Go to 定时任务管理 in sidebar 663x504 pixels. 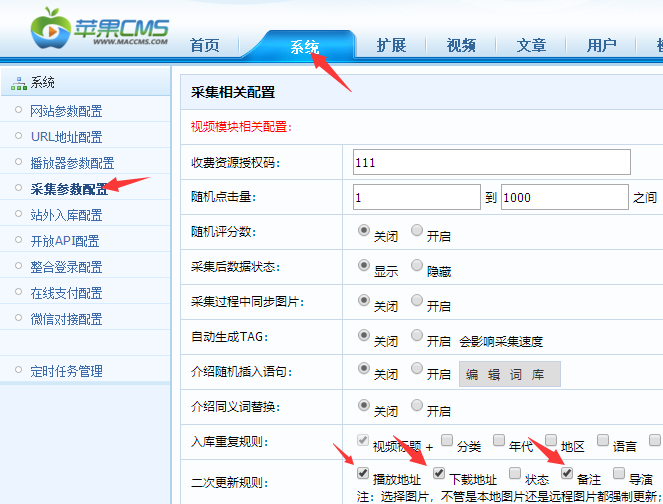[x=66, y=371]
